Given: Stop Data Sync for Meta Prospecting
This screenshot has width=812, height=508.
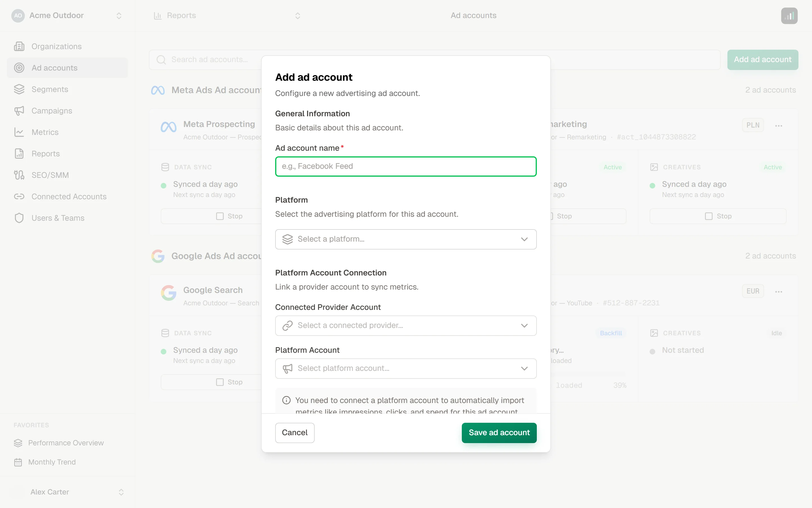Looking at the screenshot, I should pos(211,216).
